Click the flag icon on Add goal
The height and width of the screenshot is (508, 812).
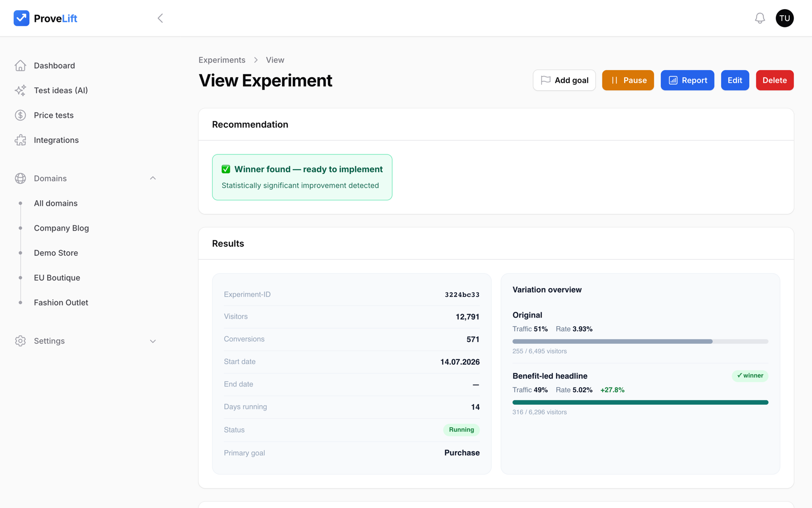[546, 80]
